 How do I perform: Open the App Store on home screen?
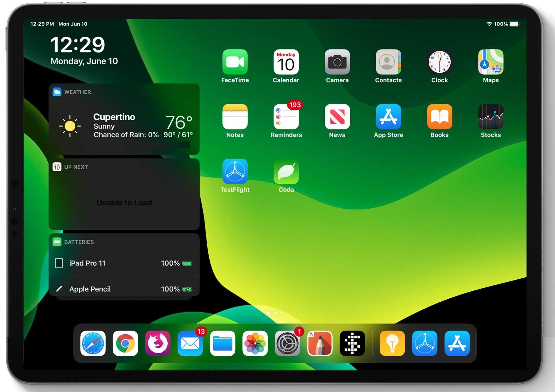pos(389,117)
